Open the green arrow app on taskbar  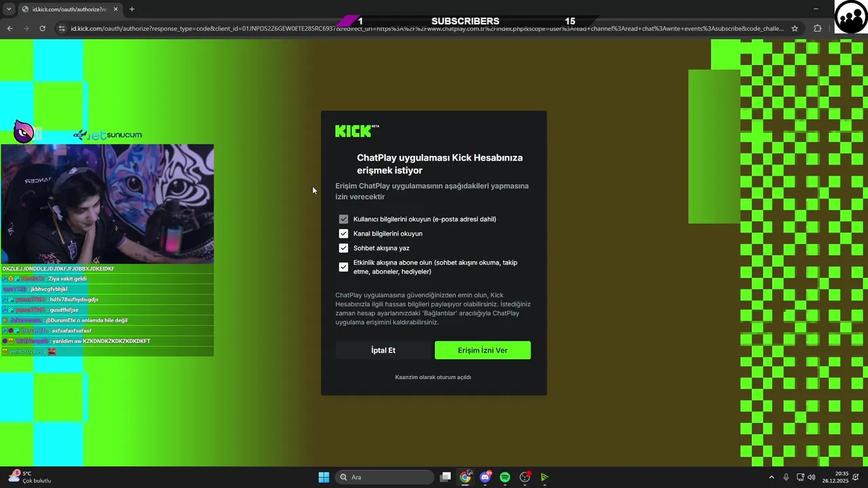click(x=545, y=477)
